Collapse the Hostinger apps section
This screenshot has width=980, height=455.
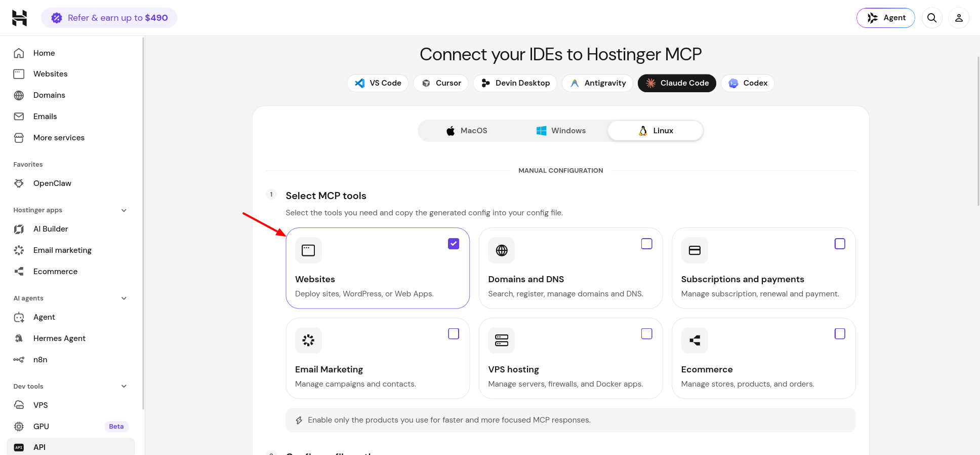[x=124, y=210]
